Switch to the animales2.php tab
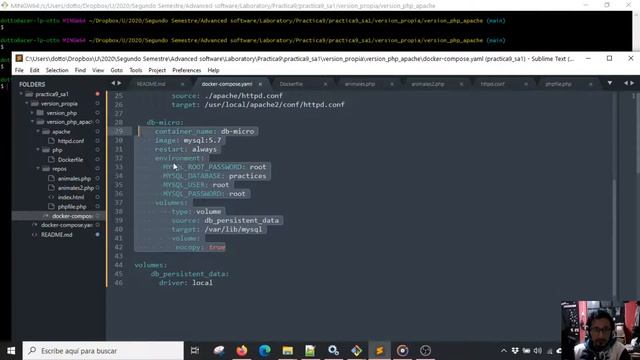The width and height of the screenshot is (640, 360). click(428, 84)
